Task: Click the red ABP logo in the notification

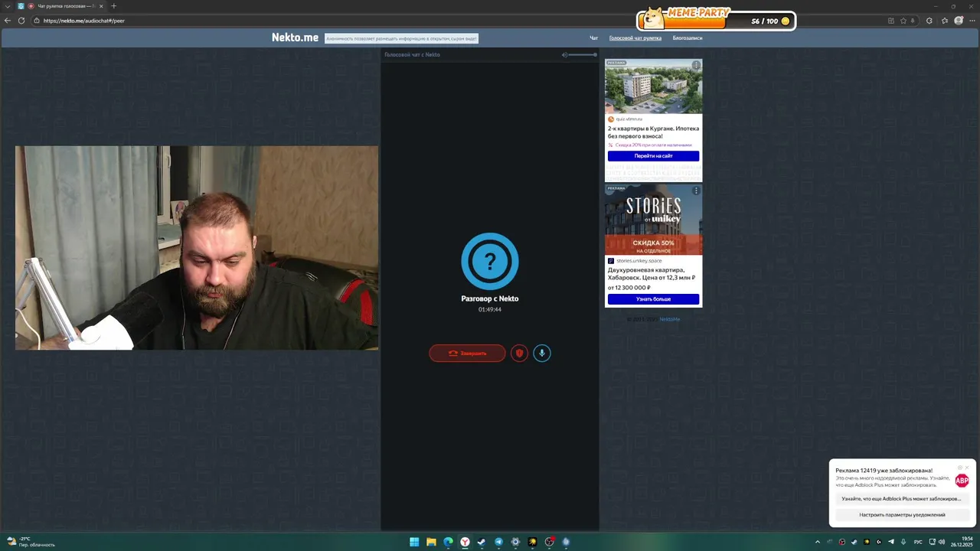Action: [x=962, y=481]
